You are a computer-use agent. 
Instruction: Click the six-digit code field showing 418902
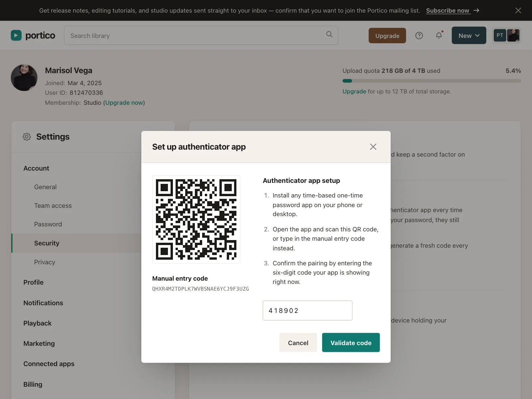(307, 311)
